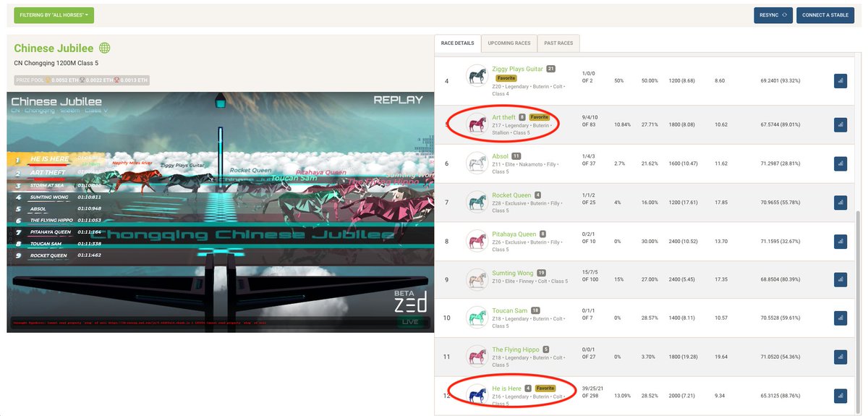
Task: Open the Rocket Queen horse link
Action: click(511, 195)
